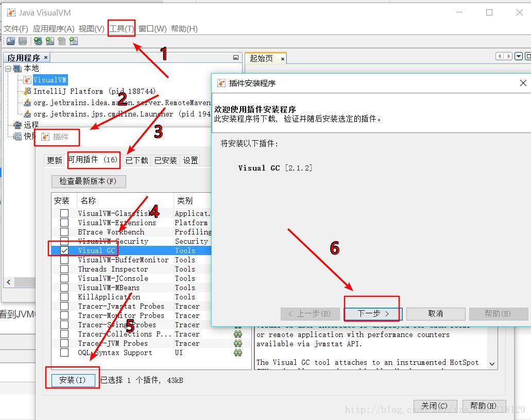531x420 pixels.
Task: Click the computer icon beside 本地 node
Action: point(18,69)
